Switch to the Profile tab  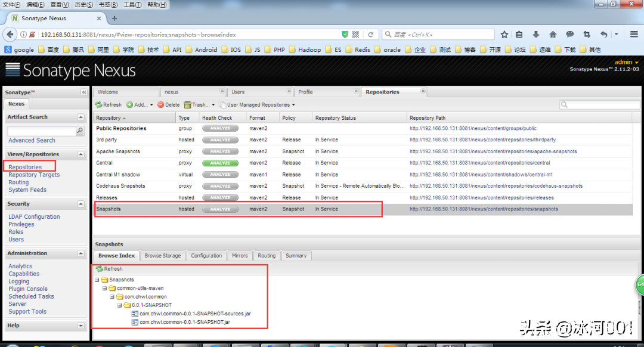327,92
